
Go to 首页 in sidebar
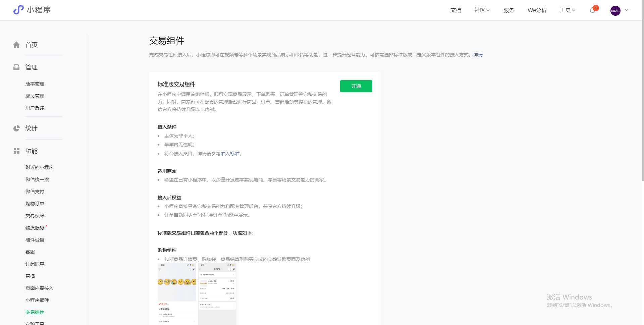32,45
